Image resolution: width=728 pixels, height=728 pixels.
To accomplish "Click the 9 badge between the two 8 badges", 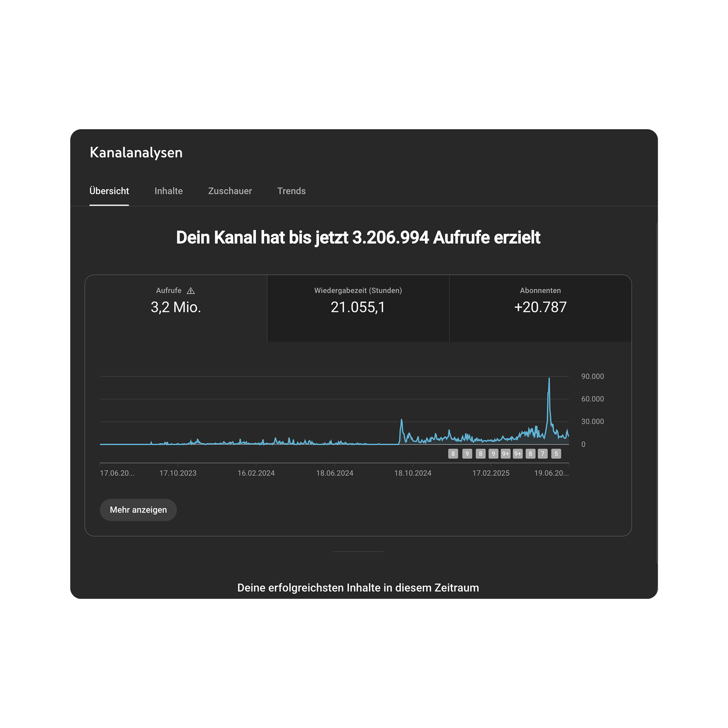I will (467, 454).
